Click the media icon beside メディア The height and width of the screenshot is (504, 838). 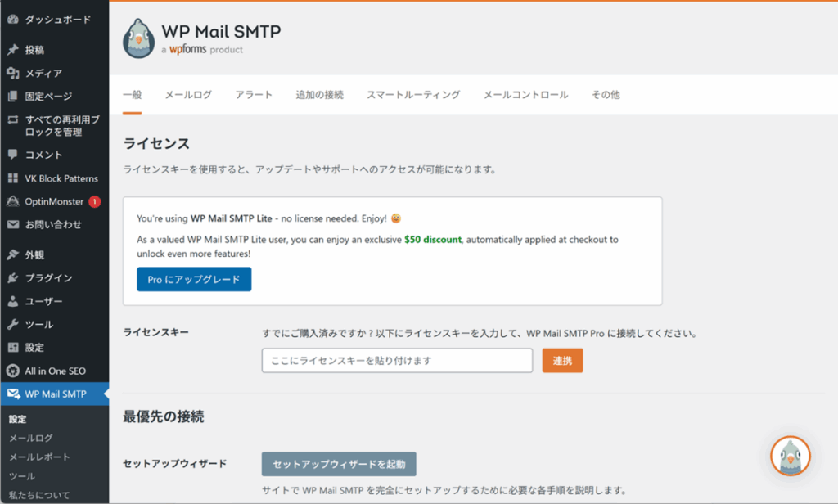[x=13, y=73]
